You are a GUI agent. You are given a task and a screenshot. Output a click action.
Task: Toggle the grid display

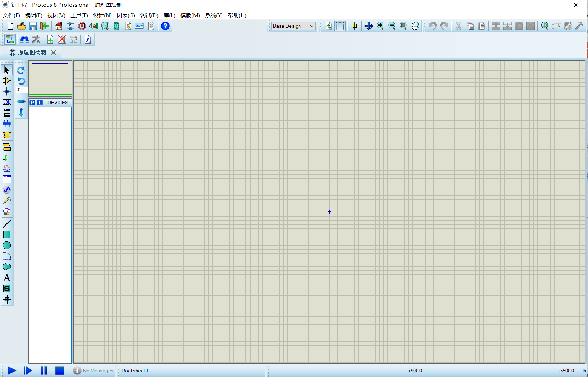(340, 26)
